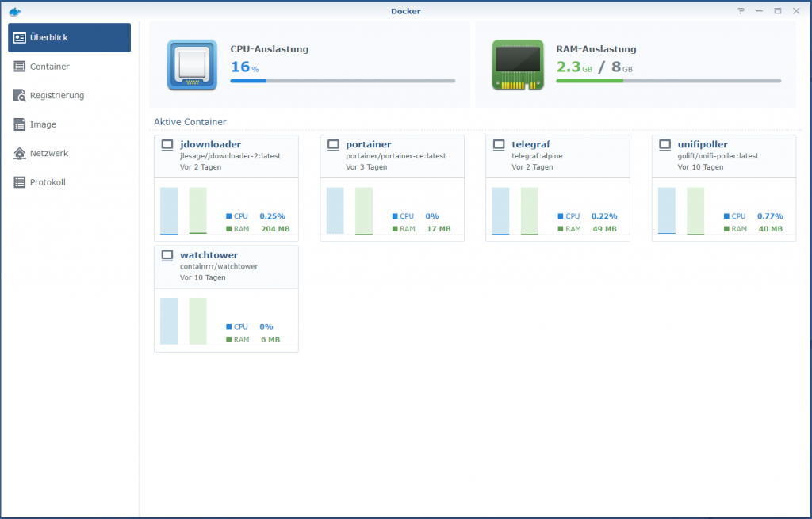The height and width of the screenshot is (519, 812).
Task: Click the 0.25% CPU value
Action: click(273, 216)
